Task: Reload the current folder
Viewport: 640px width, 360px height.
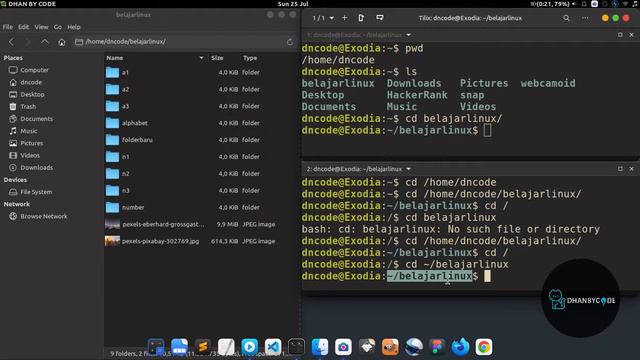Action: coord(290,42)
